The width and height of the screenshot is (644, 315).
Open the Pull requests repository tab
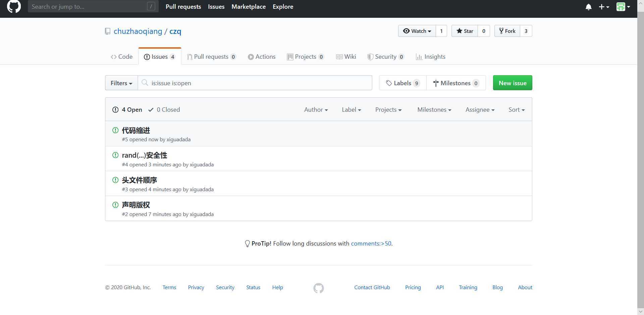tap(212, 57)
